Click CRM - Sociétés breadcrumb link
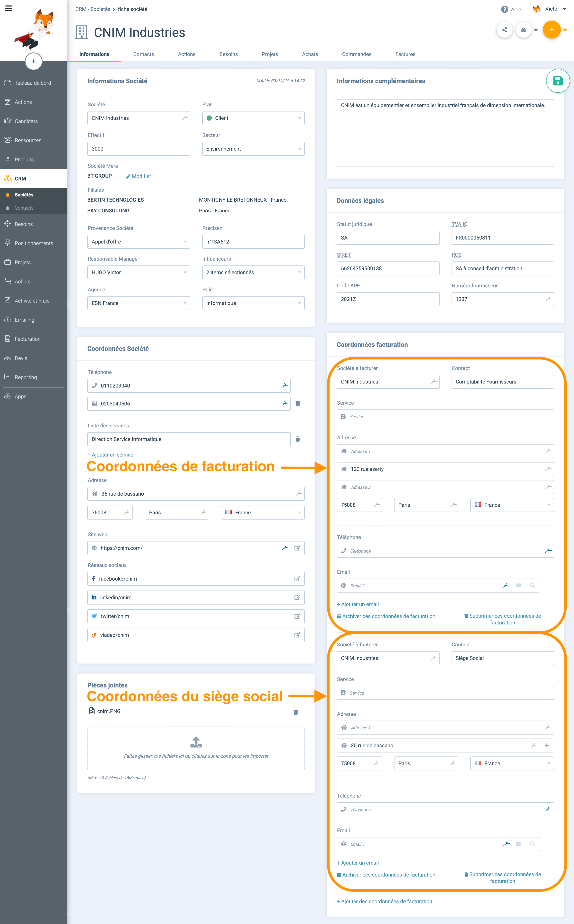Viewport: 574px width, 924px height. click(x=93, y=9)
